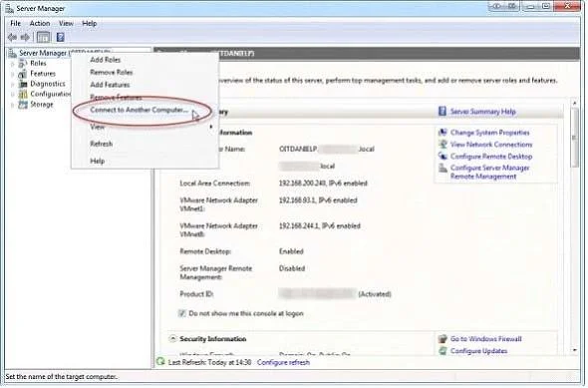Click the Configure Remote Desktop icon
588x388 pixels.
442,157
